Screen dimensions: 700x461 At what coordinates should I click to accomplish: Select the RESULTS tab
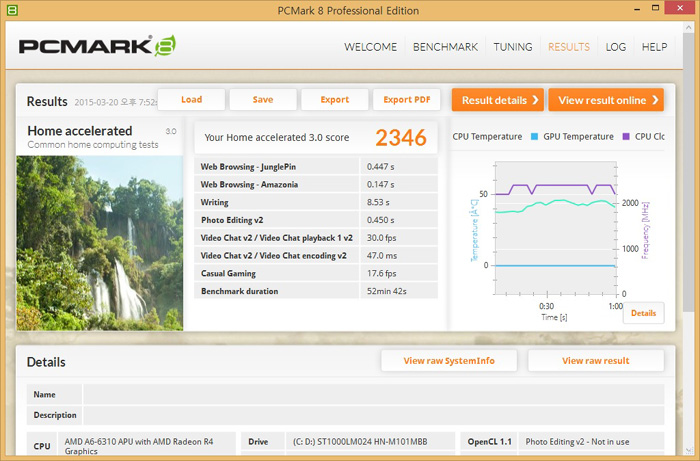click(x=569, y=47)
